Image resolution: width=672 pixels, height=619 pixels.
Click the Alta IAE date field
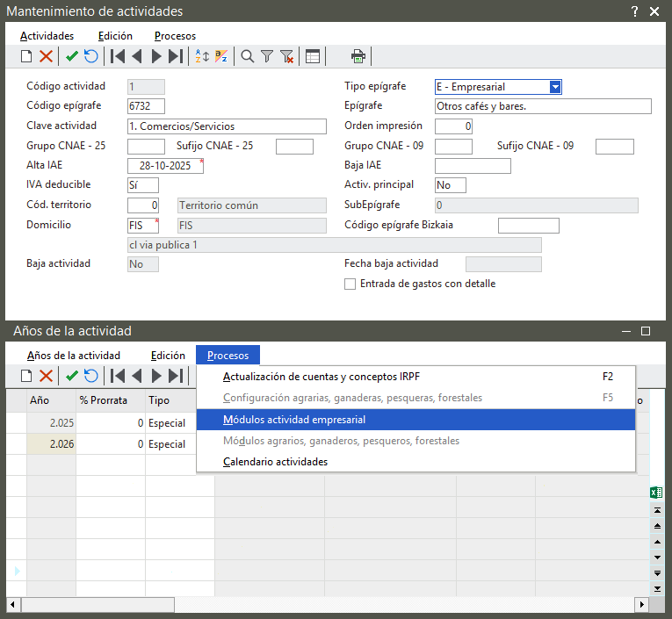click(x=164, y=166)
